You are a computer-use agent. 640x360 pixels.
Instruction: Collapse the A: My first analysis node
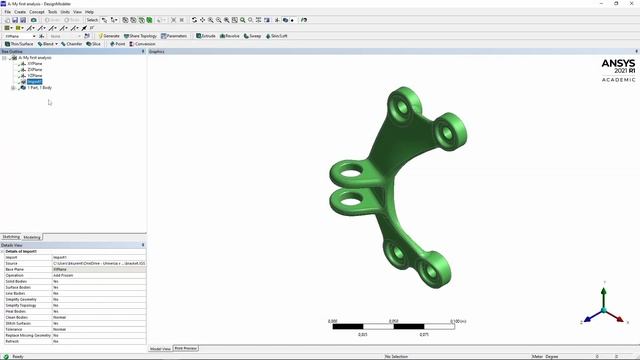point(4,58)
